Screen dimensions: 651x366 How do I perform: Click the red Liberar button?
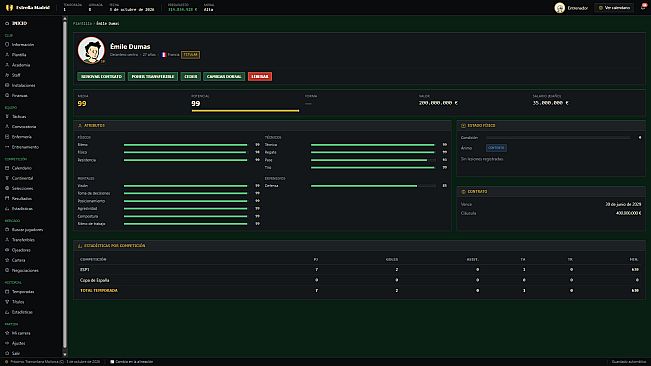click(260, 76)
